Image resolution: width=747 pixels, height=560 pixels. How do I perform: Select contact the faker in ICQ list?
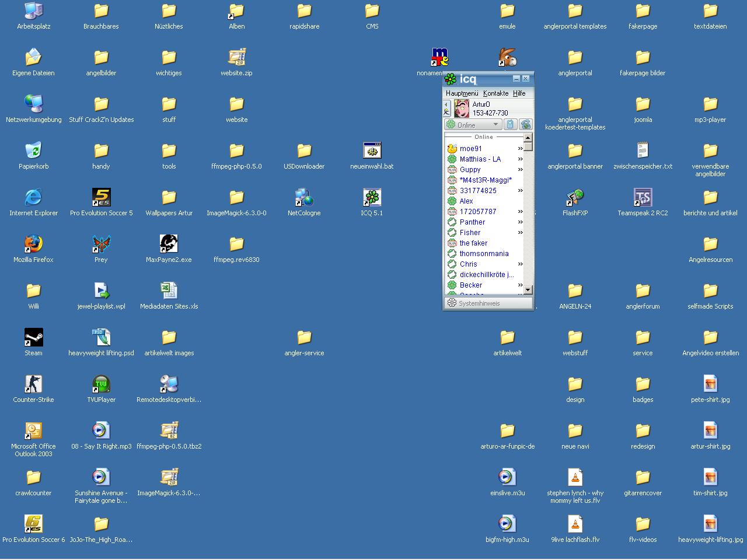point(473,243)
